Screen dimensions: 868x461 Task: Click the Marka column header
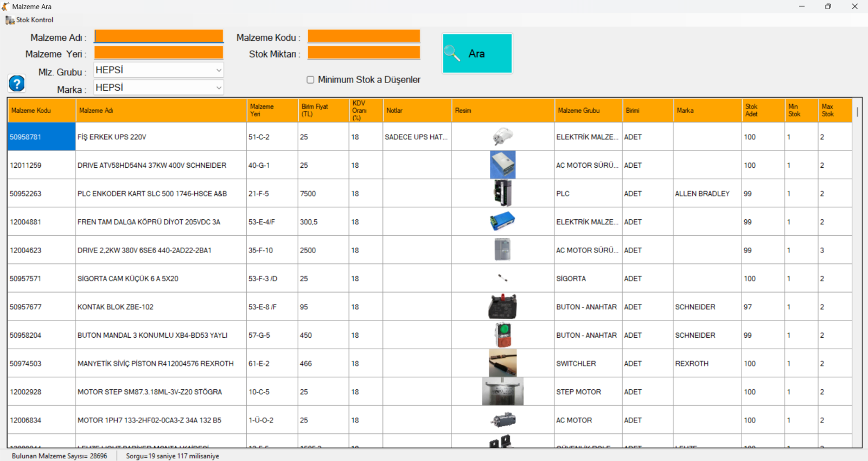pos(707,110)
